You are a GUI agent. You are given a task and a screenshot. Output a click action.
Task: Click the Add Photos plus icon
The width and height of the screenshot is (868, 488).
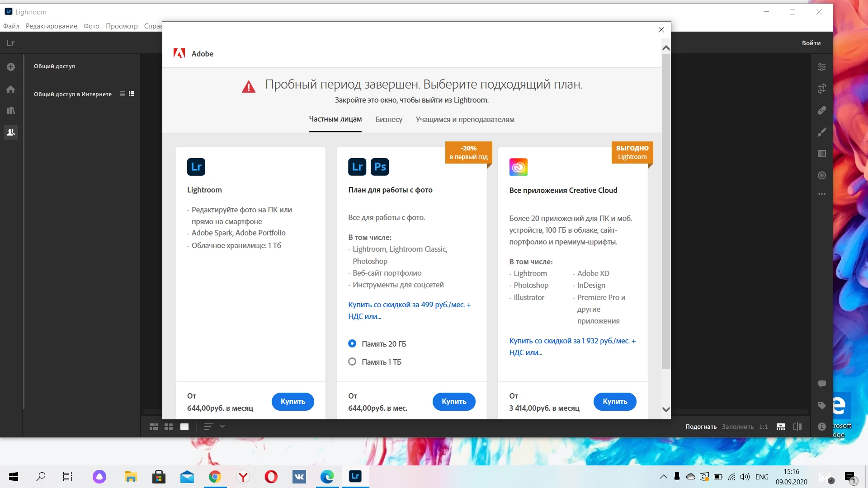[11, 67]
